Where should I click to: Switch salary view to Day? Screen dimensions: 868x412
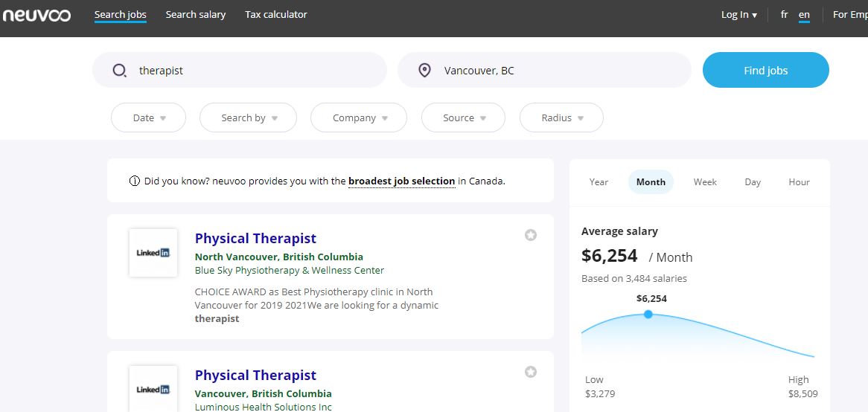753,182
